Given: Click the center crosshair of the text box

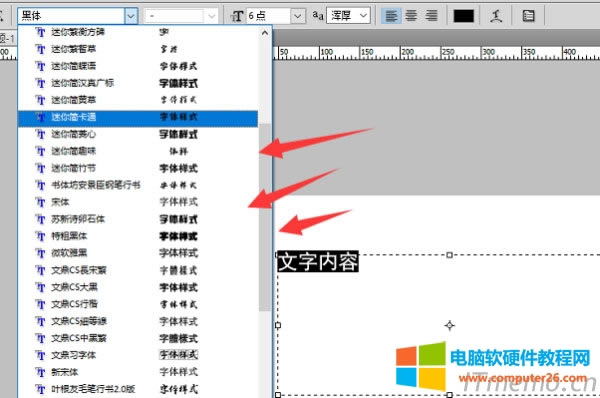Looking at the screenshot, I should point(450,325).
